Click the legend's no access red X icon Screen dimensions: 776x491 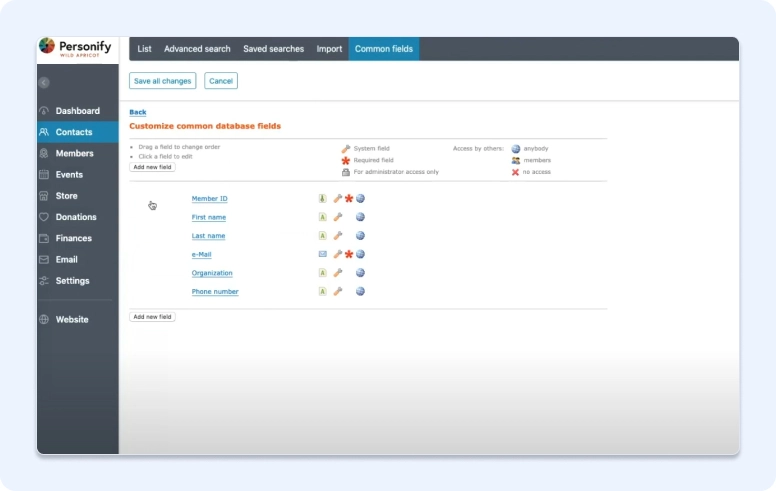coord(515,172)
